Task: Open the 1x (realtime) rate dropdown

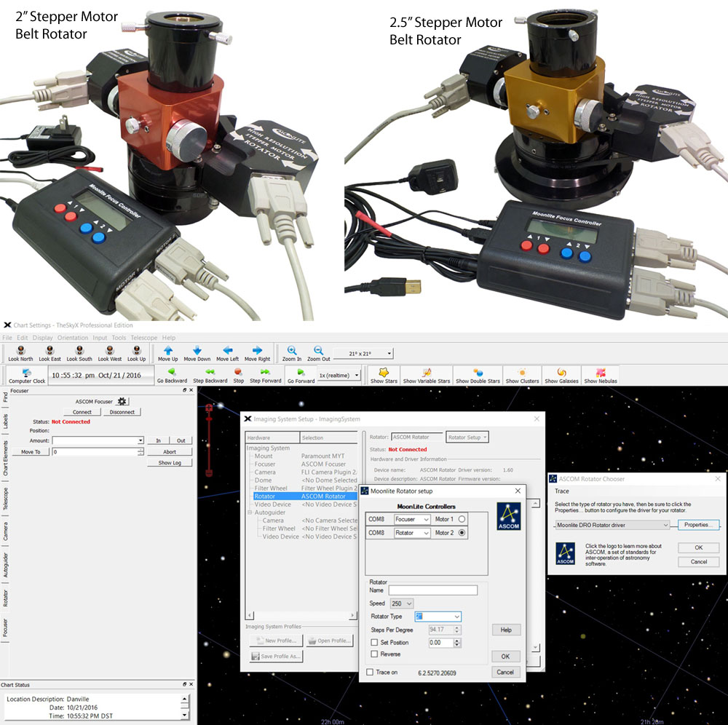Action: click(339, 375)
